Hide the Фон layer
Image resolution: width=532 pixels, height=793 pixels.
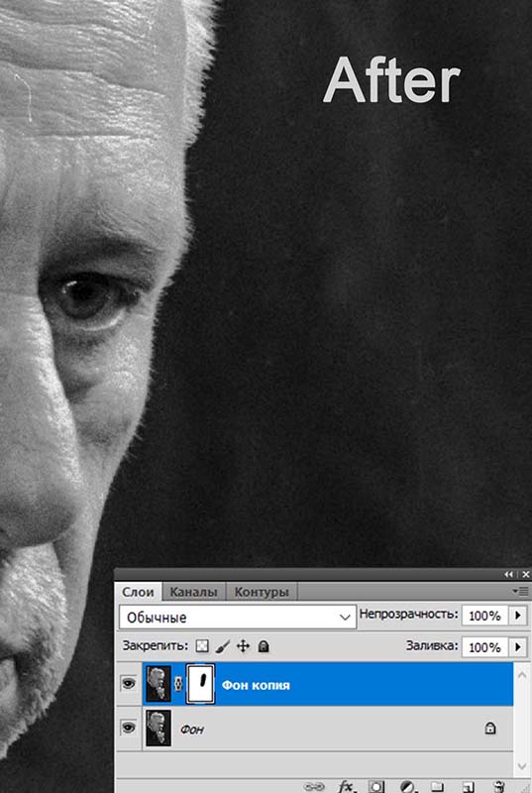point(129,728)
